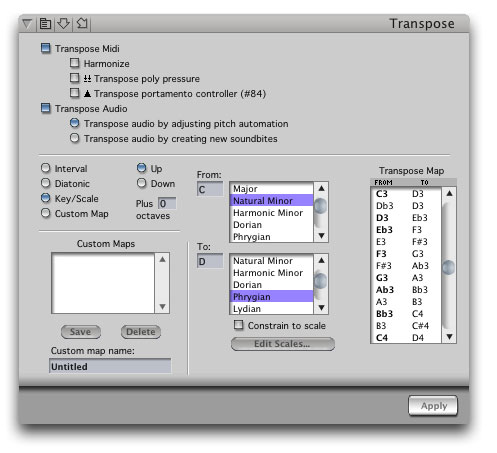This screenshot has height=453, width=497.
Task: Select Harmonic Minor in From list
Action: 272,213
